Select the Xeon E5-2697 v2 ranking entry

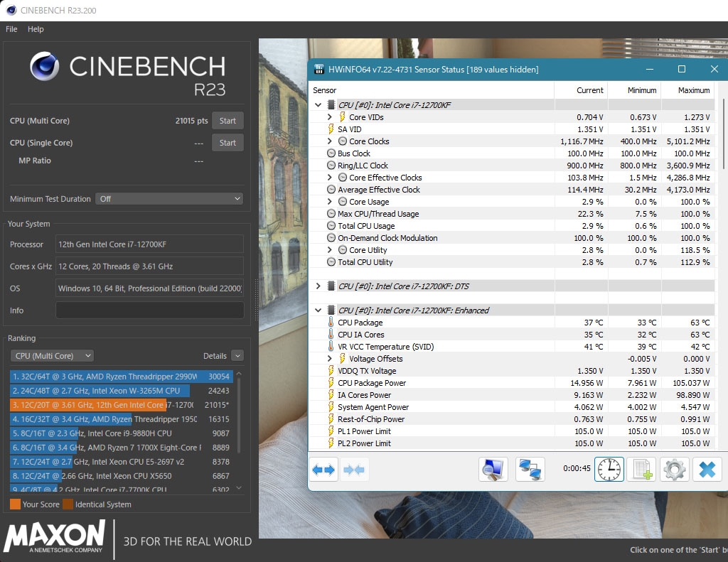click(x=121, y=462)
